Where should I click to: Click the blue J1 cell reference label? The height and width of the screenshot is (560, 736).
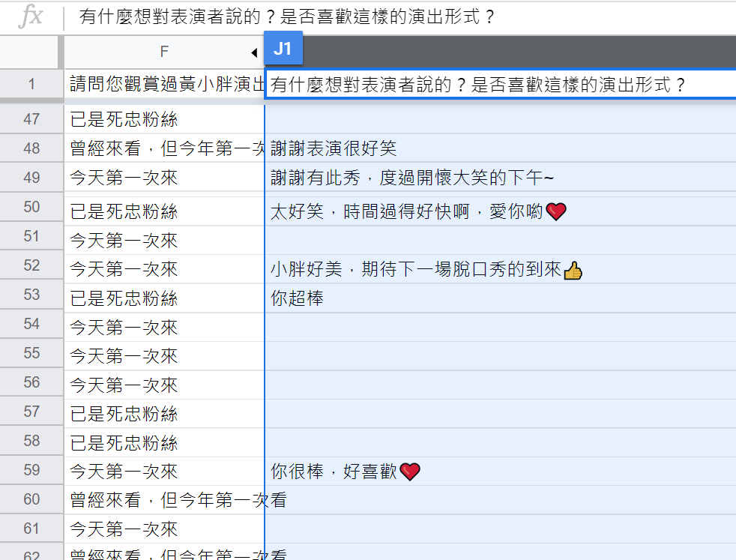[x=283, y=49]
